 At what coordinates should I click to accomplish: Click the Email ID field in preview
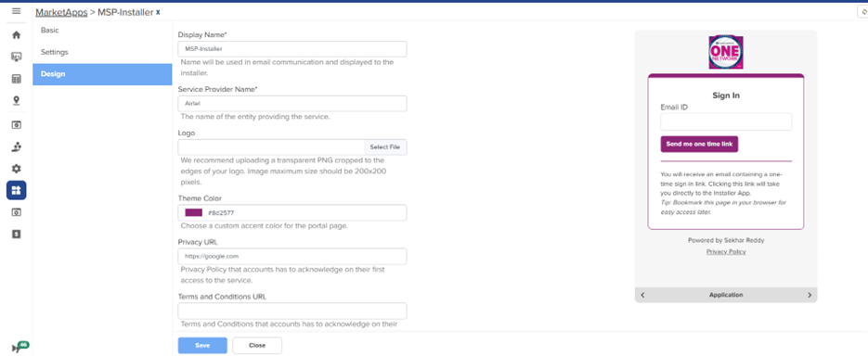[726, 121]
